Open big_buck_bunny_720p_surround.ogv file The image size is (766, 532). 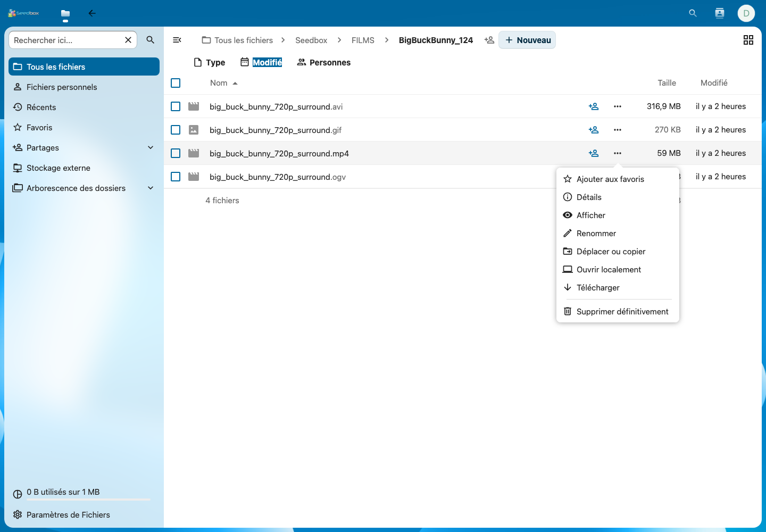click(x=278, y=177)
